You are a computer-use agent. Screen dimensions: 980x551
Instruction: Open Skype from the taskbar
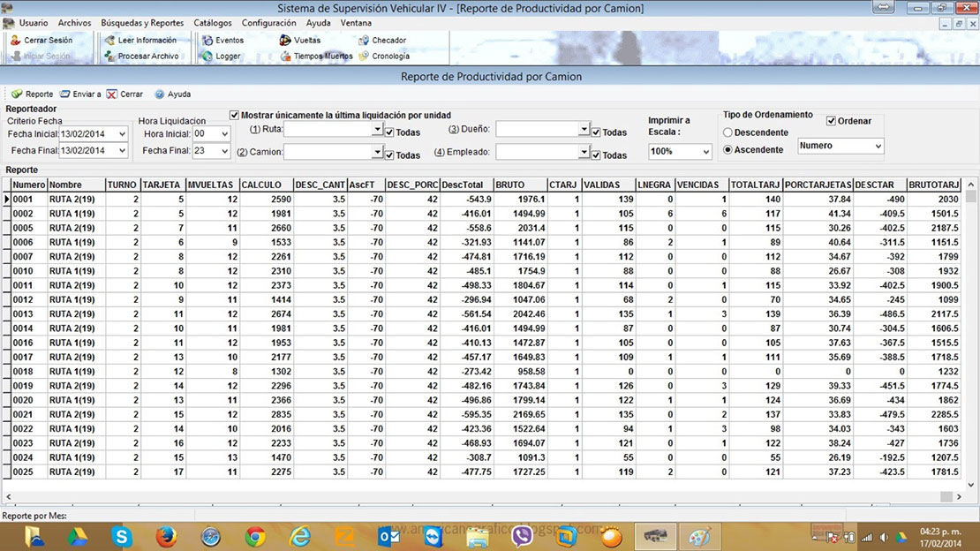(x=121, y=536)
